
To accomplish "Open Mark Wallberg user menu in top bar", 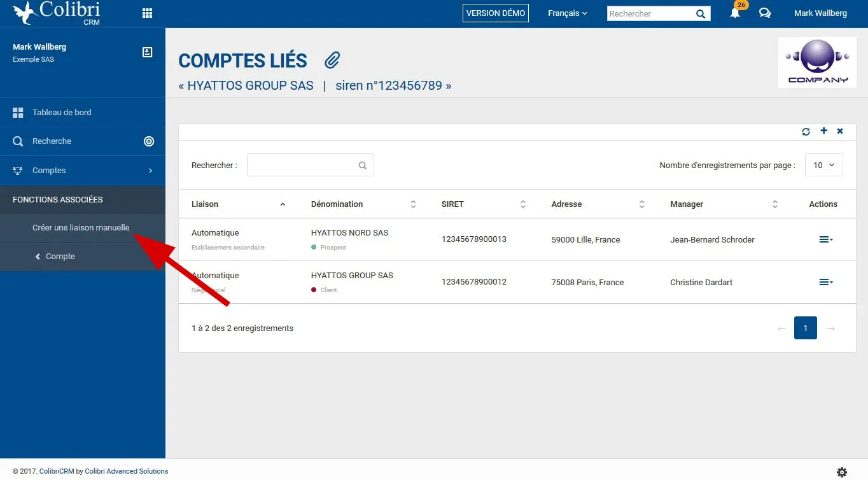I will coord(820,13).
